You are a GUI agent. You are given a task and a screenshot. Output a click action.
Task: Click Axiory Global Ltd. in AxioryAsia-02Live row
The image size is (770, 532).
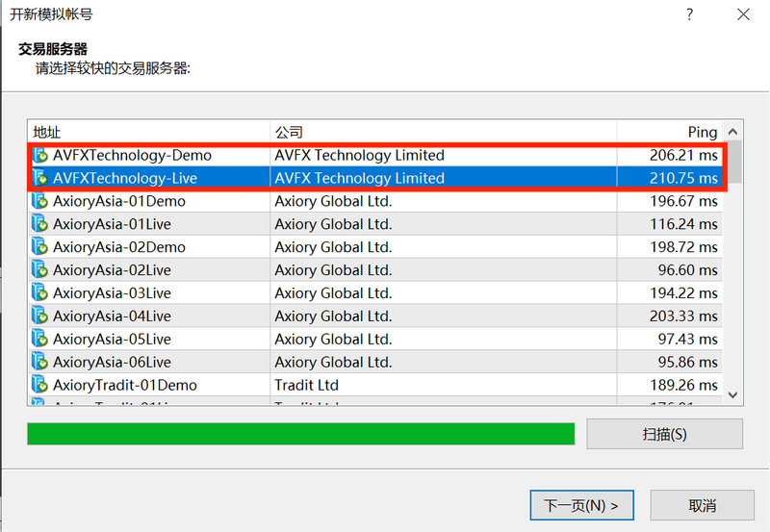(333, 270)
